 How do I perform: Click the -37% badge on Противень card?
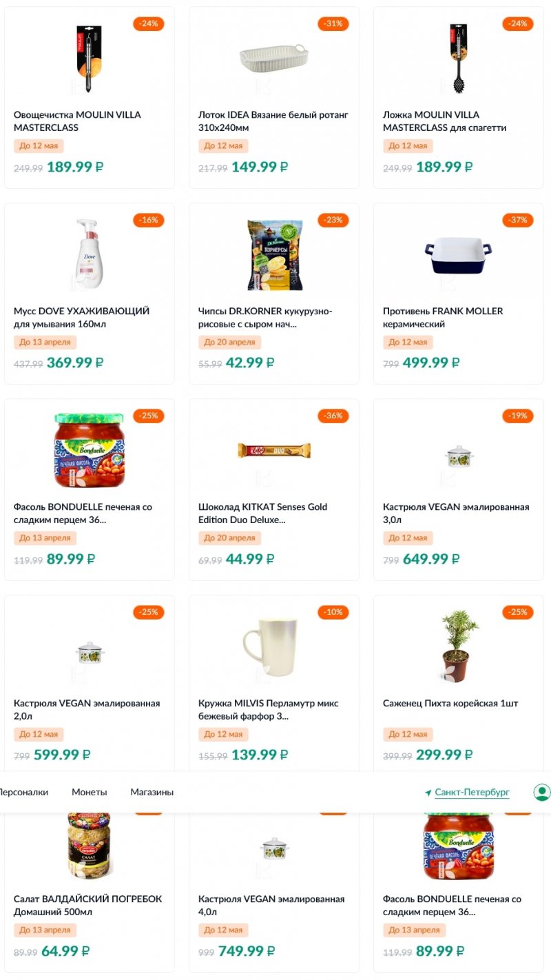coord(518,220)
